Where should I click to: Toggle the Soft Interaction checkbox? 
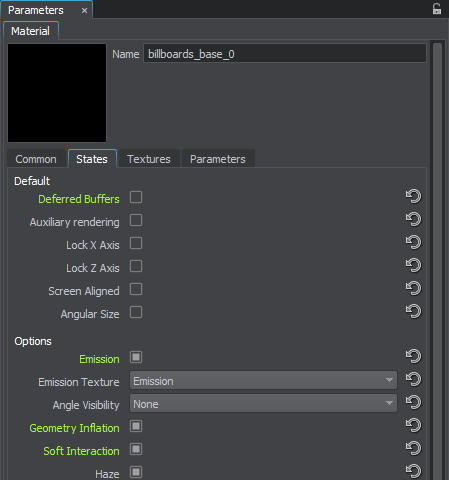tap(136, 449)
